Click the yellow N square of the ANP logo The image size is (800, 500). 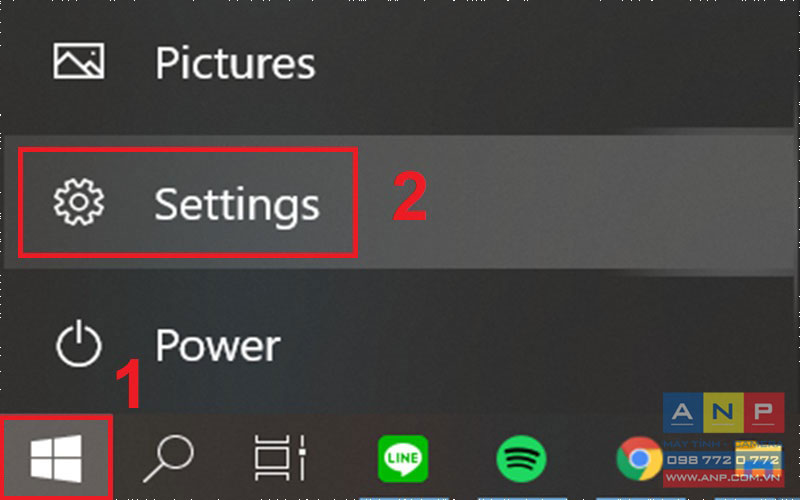click(x=723, y=412)
